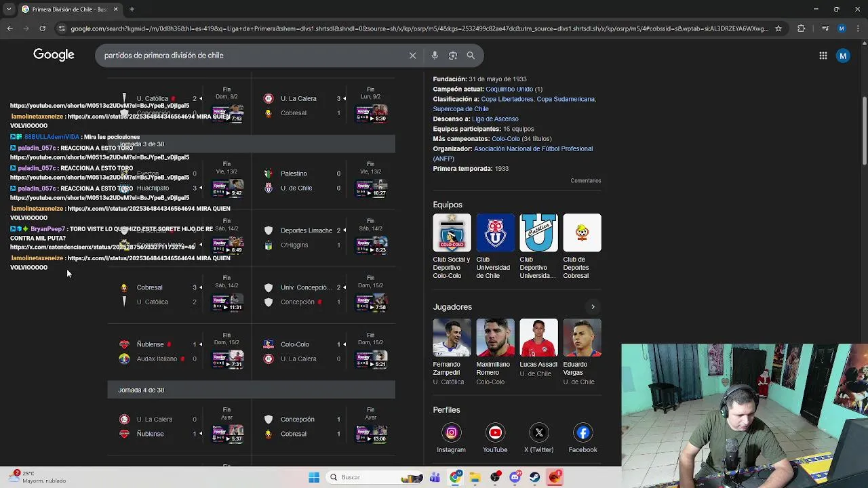868x488 pixels.
Task: Open the Supercopa de Chile link
Action: (x=460, y=109)
